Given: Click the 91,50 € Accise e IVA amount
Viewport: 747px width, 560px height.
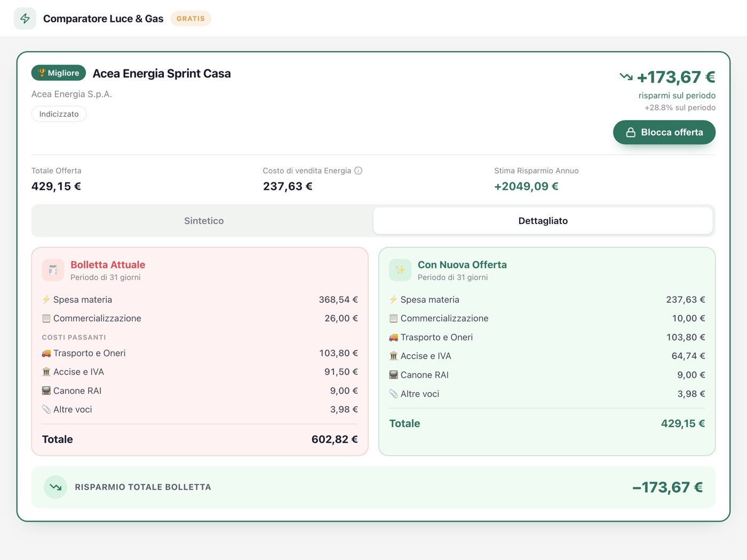Looking at the screenshot, I should [x=341, y=372].
